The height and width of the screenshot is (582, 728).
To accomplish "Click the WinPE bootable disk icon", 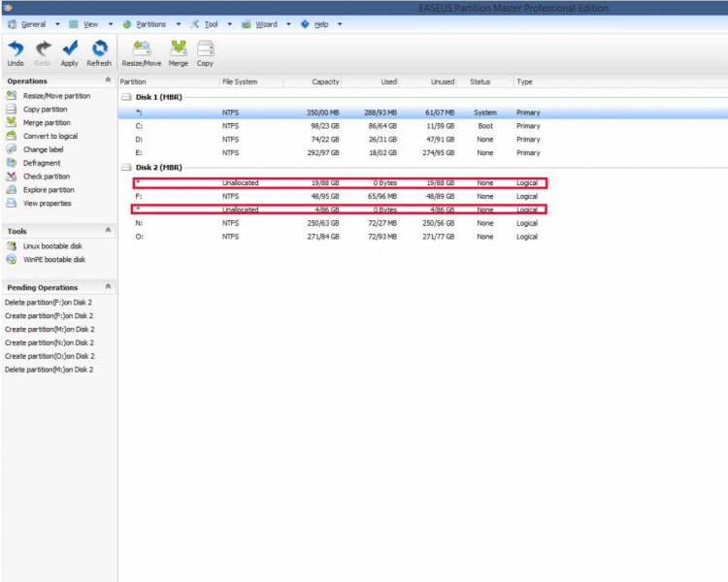I will pyautogui.click(x=11, y=259).
